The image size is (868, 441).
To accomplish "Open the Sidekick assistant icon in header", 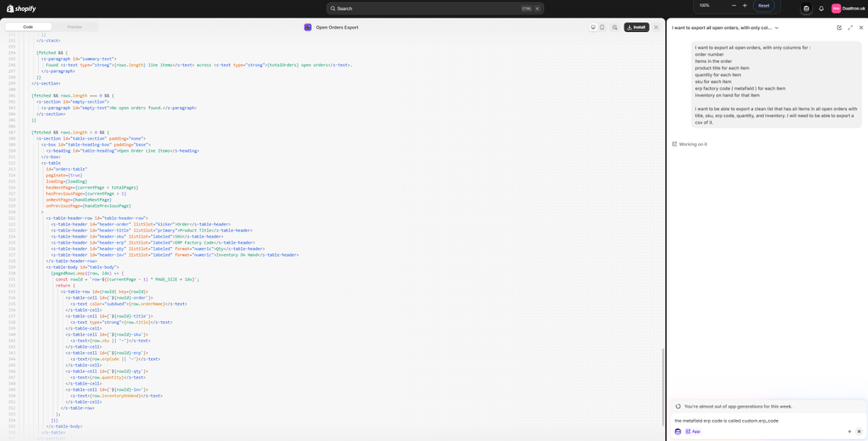I will [807, 9].
